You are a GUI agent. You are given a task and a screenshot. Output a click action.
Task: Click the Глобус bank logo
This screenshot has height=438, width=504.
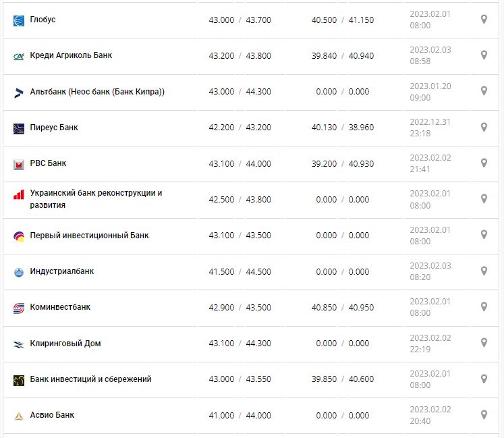click(19, 20)
